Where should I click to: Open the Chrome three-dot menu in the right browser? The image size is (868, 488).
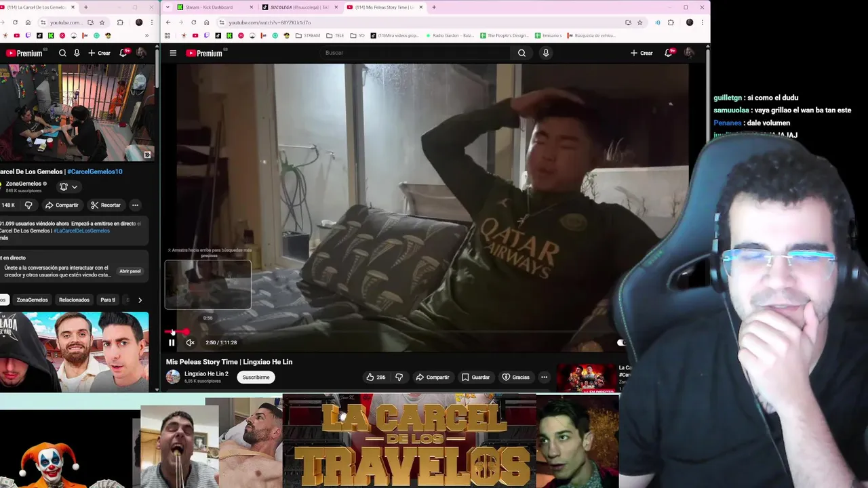(703, 22)
